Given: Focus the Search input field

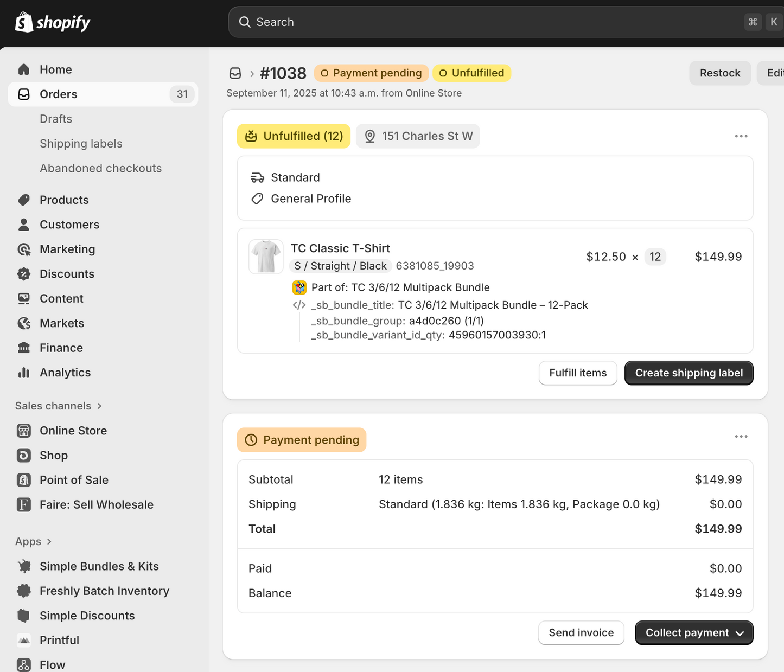Looking at the screenshot, I should (506, 22).
